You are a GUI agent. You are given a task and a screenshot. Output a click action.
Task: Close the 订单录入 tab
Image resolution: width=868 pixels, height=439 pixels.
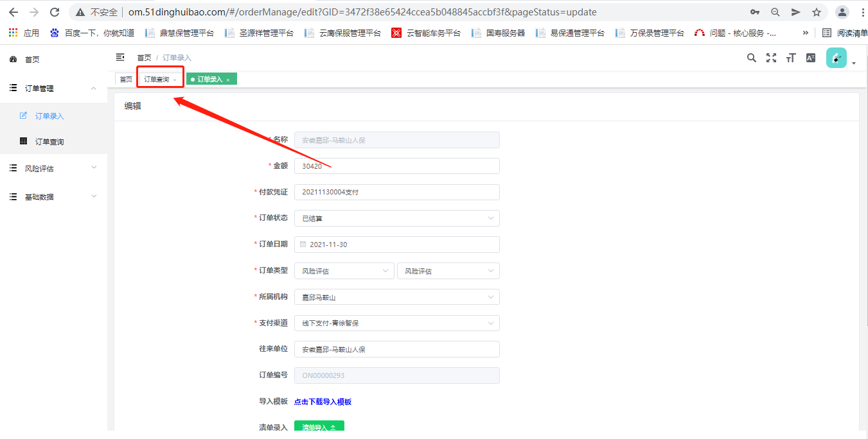228,80
